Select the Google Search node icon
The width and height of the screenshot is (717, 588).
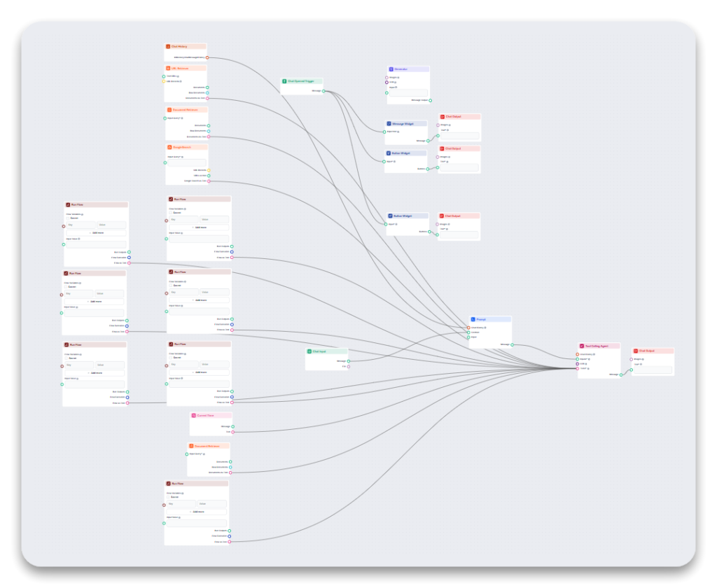pyautogui.click(x=169, y=147)
